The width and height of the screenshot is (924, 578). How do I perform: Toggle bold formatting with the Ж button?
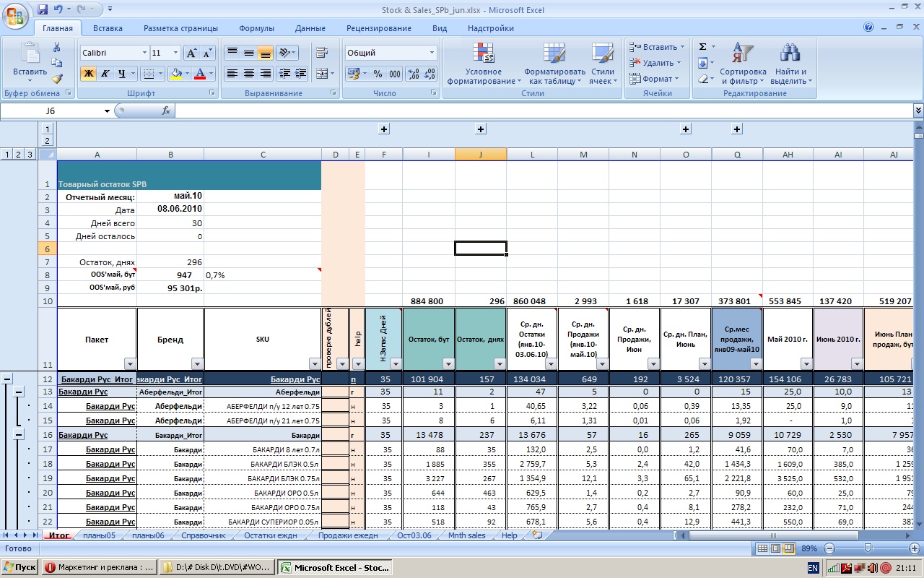[89, 74]
